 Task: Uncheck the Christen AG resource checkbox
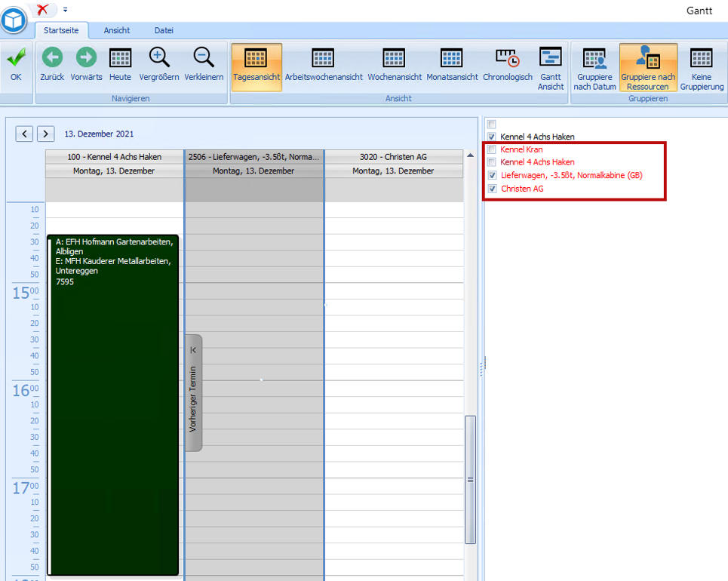[x=492, y=189]
